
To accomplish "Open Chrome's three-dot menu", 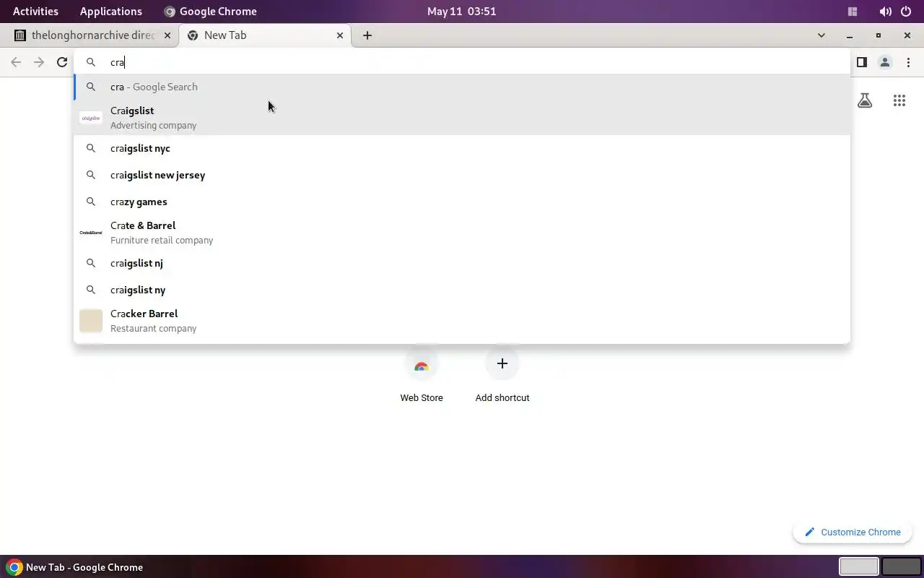I will pos(908,62).
